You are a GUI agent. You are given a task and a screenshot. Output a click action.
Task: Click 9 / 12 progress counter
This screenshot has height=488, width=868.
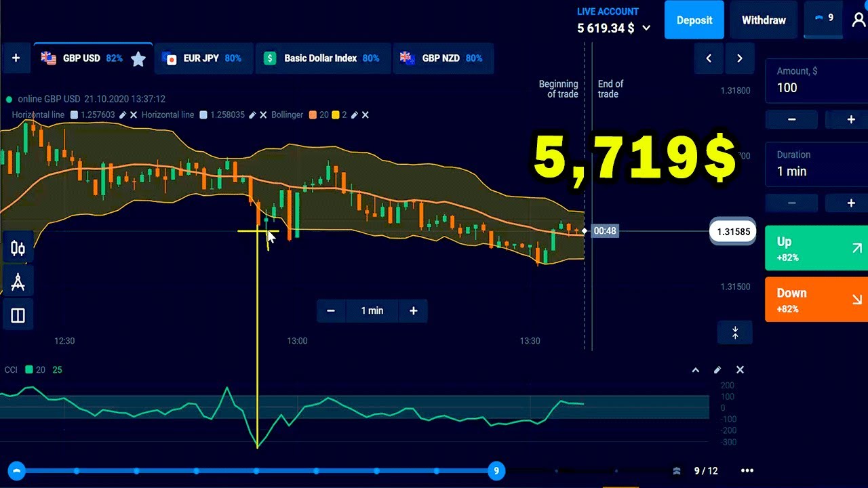click(706, 470)
